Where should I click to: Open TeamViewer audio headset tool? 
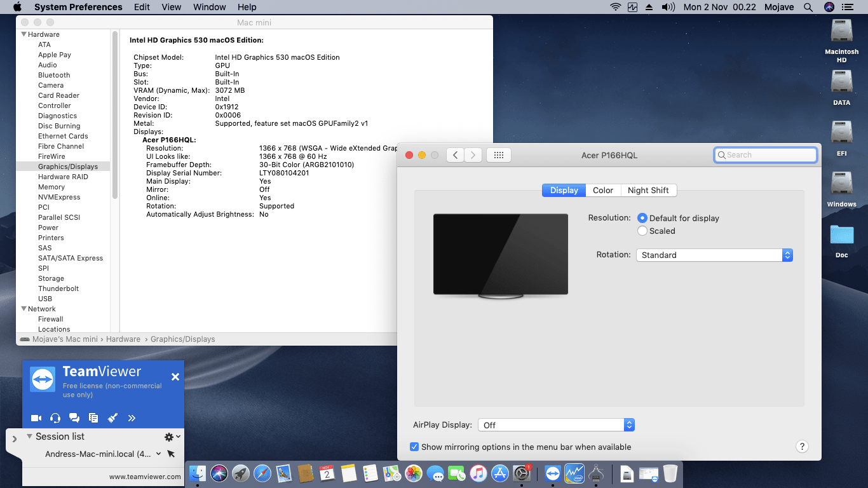[x=55, y=418]
